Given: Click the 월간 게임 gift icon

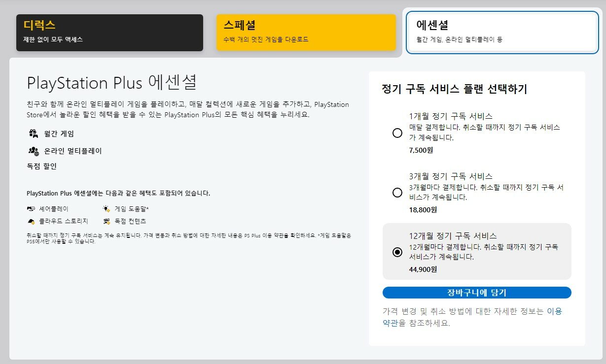Looking at the screenshot, I should pos(34,133).
